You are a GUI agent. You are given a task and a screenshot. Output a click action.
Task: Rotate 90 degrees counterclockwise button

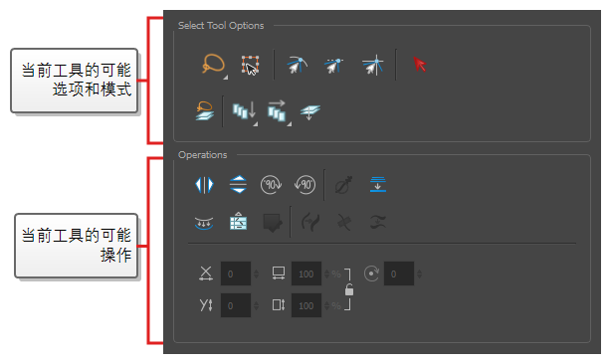pos(305,185)
